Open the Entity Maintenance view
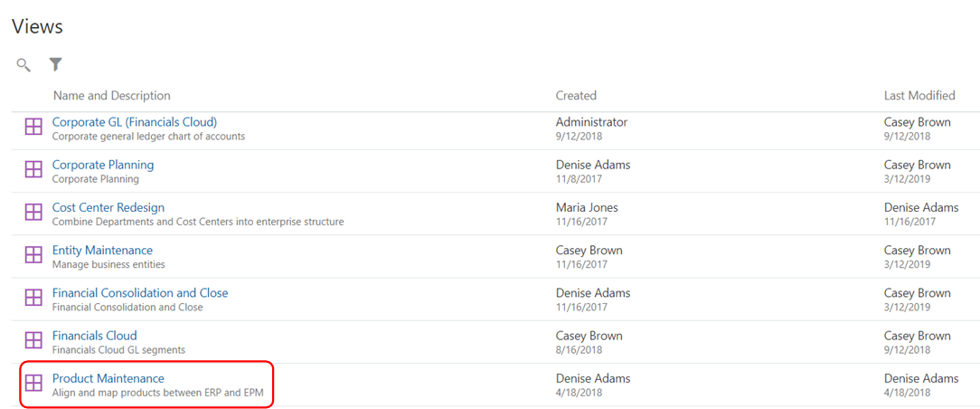980x409 pixels. pyautogui.click(x=102, y=250)
